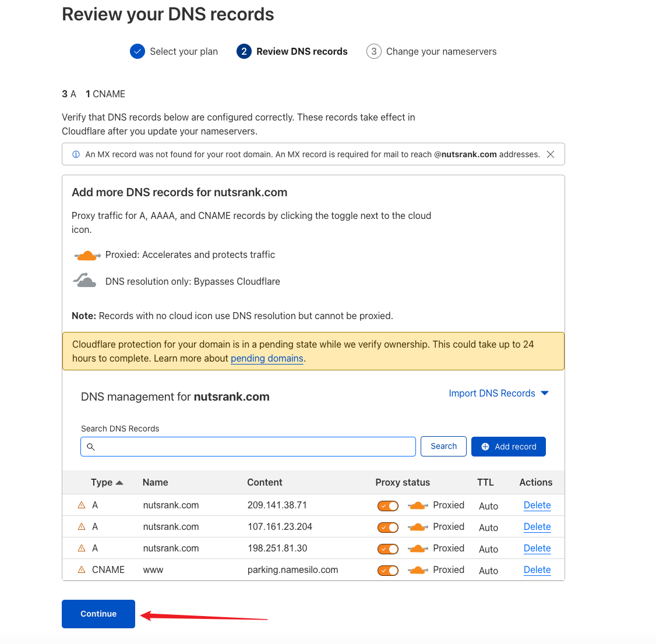Click the Continue button

pyautogui.click(x=98, y=614)
